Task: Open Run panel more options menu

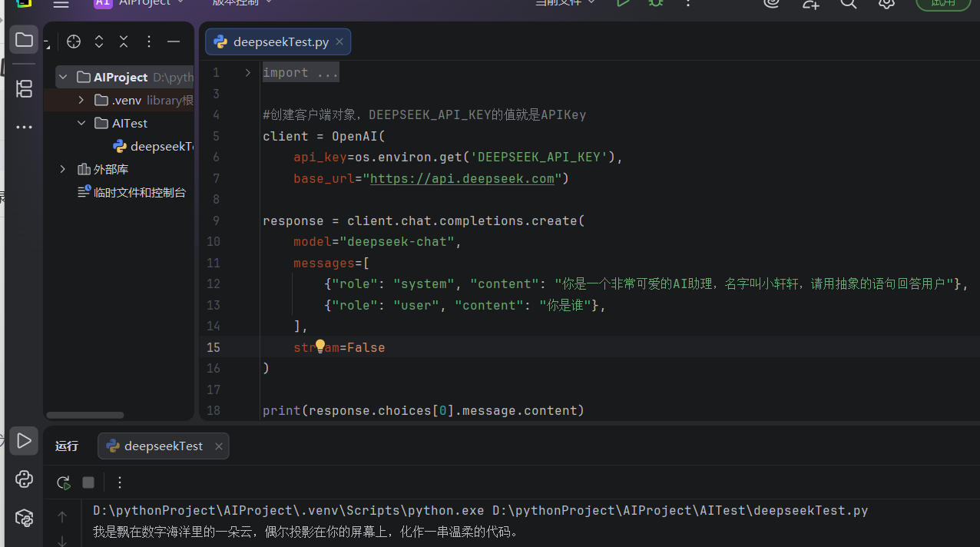Action: tap(119, 482)
